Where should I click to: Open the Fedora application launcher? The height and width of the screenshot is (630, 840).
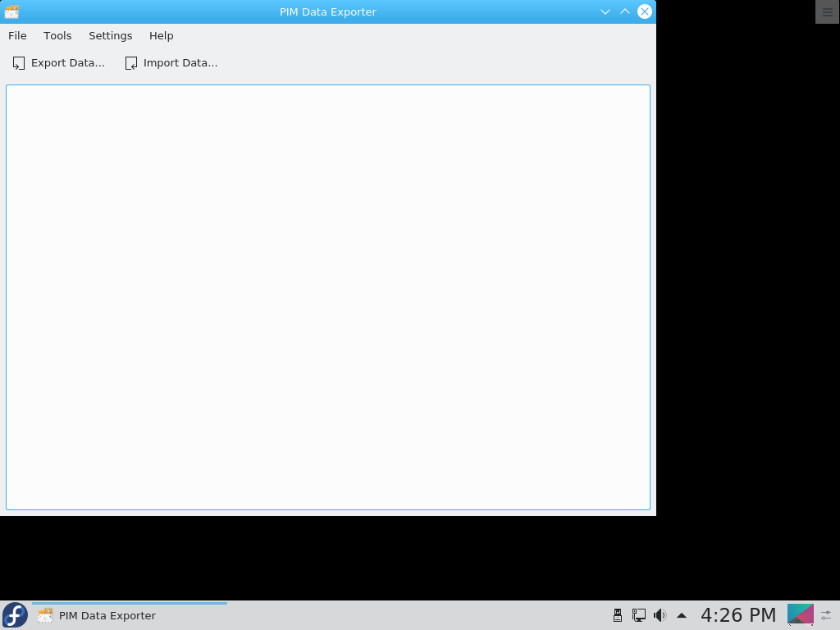click(x=15, y=615)
